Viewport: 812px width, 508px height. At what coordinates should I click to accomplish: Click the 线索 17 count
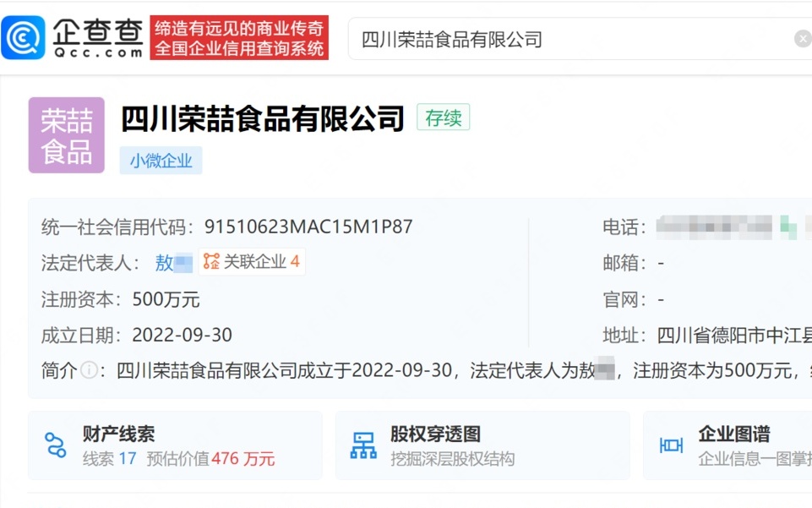point(109,459)
